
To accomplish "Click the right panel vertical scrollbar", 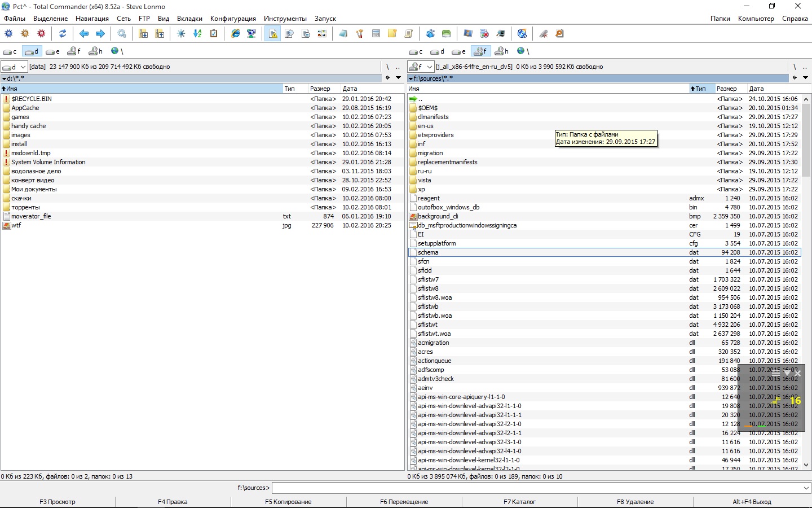I will pyautogui.click(x=806, y=282).
